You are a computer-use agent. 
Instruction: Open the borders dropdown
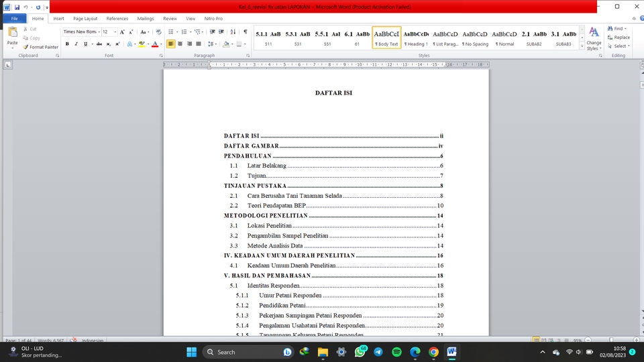[x=246, y=44]
